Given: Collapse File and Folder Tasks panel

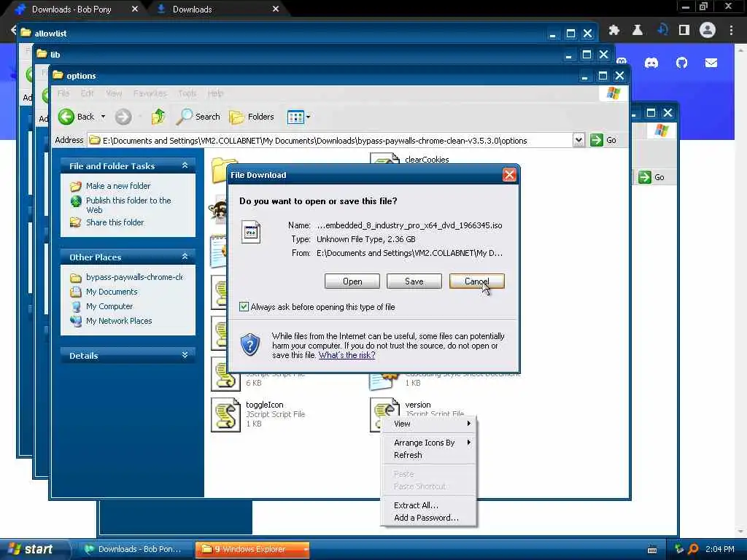Looking at the screenshot, I should coord(185,166).
